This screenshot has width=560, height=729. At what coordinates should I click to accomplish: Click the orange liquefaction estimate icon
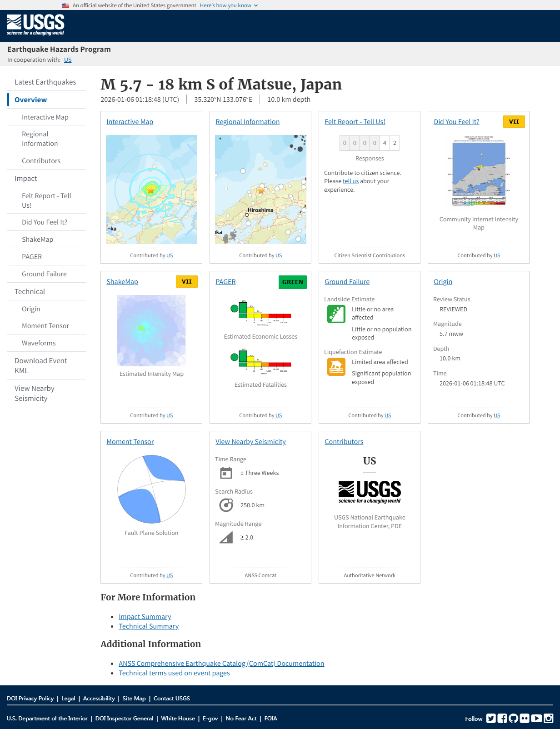coord(336,367)
